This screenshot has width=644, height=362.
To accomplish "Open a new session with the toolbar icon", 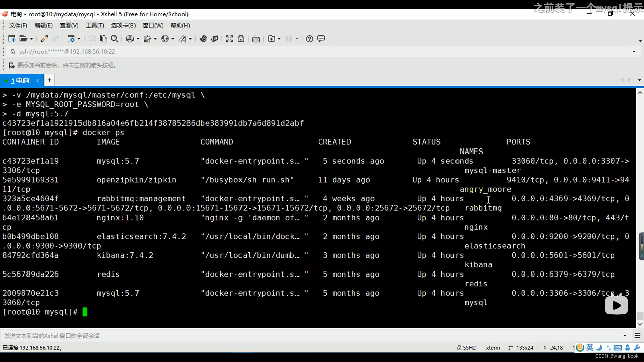I will (12, 39).
